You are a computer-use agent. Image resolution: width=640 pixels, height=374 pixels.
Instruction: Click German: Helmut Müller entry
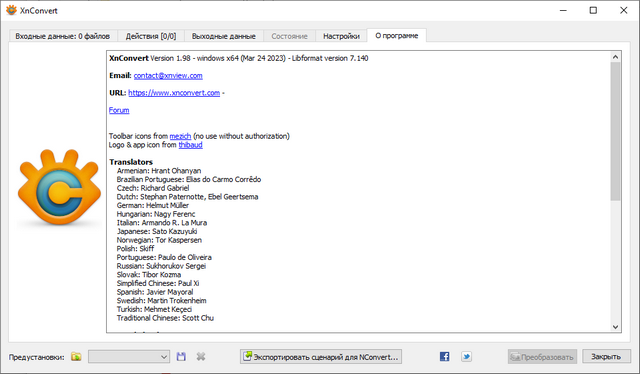point(153,205)
